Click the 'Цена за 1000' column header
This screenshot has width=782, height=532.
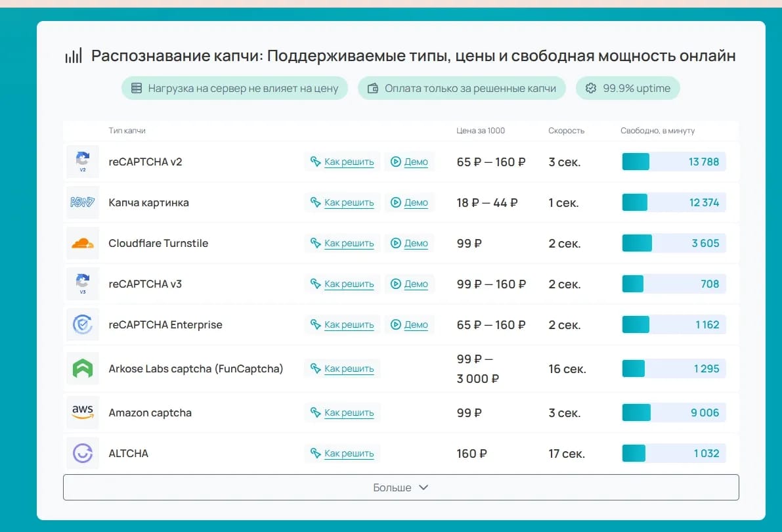[481, 131]
